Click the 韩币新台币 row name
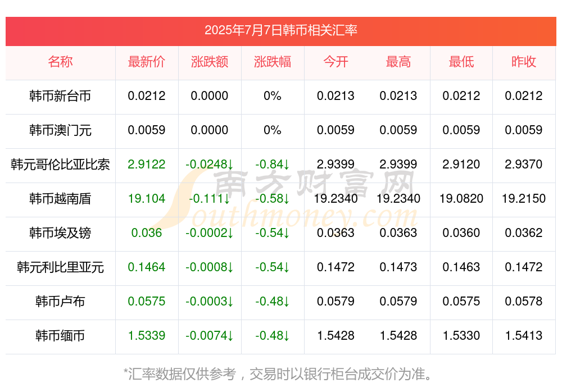Image resolution: width=562 pixels, height=392 pixels. (60, 95)
